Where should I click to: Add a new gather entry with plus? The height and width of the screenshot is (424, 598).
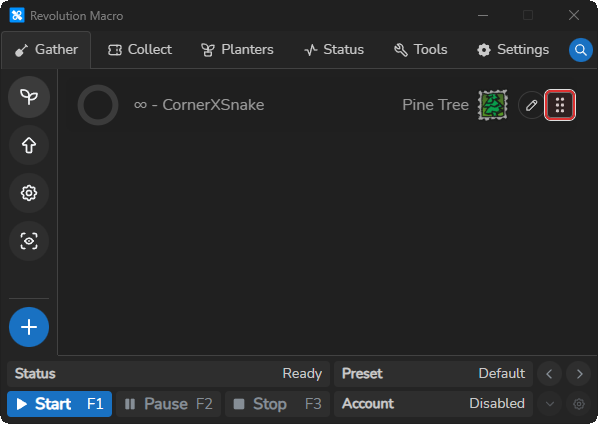click(29, 327)
